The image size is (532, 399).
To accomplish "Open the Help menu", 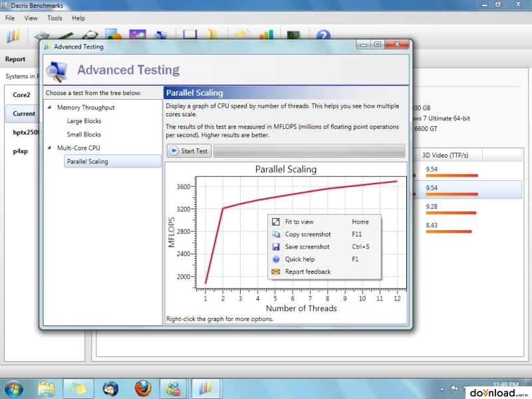I will pos(78,18).
